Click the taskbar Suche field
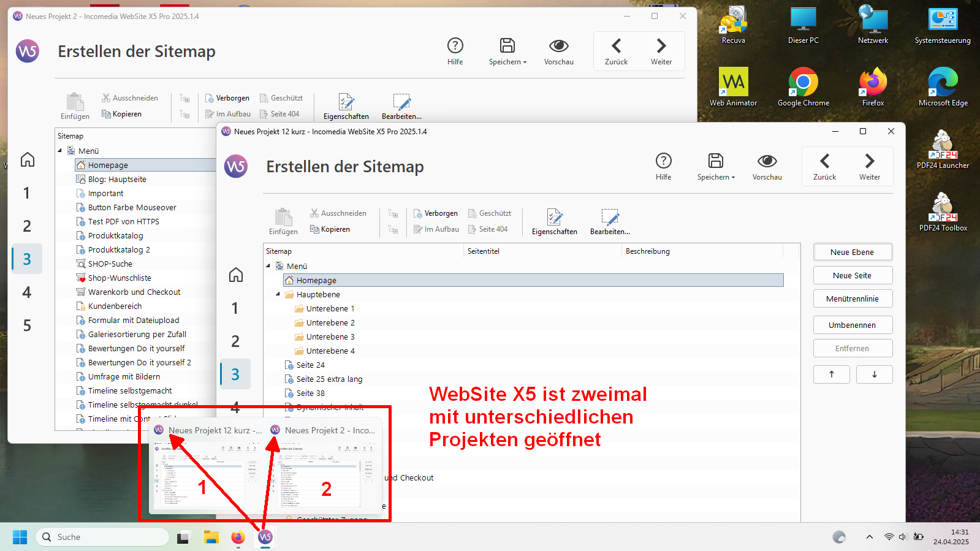 tap(102, 537)
